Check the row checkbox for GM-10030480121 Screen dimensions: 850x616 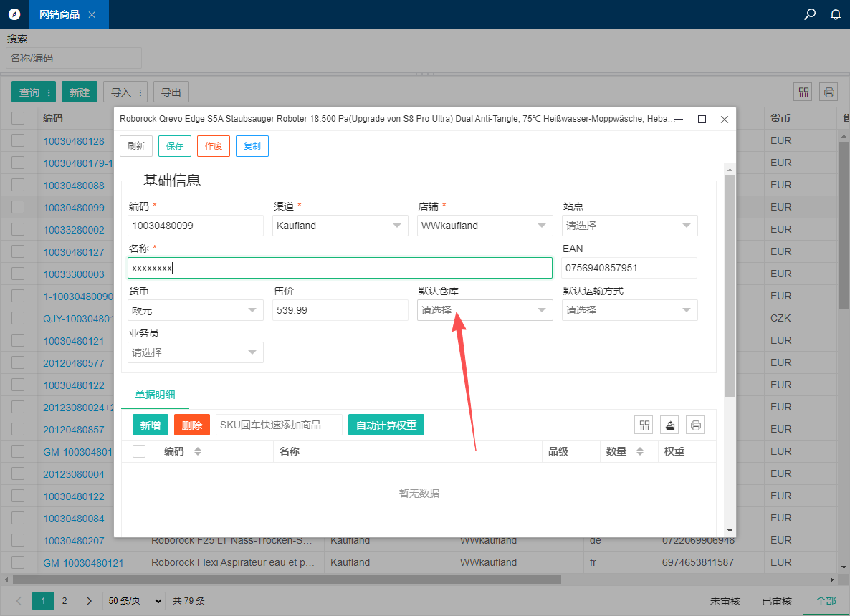(x=18, y=563)
